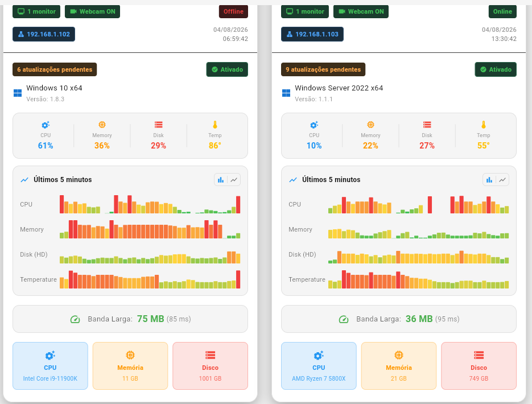
Task: Click the 192.168.1.102 IP address badge
Action: 44,34
